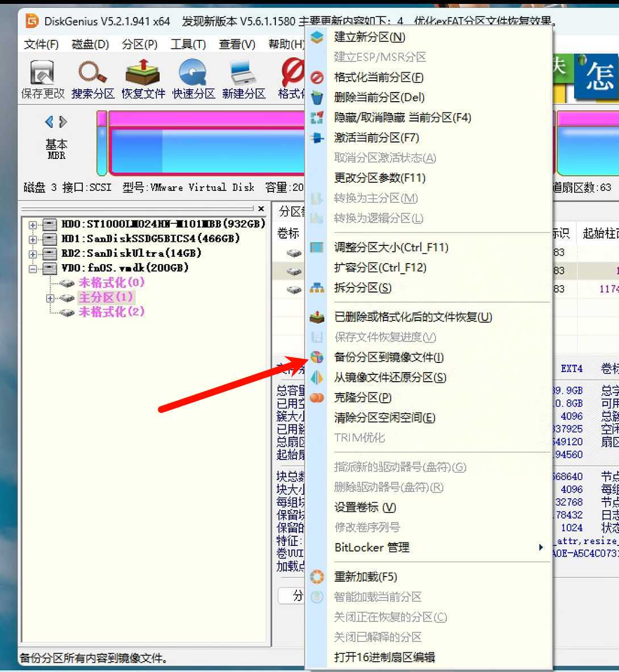Click the 备份分区到镜像文件 icon
619x672 pixels.
pyautogui.click(x=317, y=357)
